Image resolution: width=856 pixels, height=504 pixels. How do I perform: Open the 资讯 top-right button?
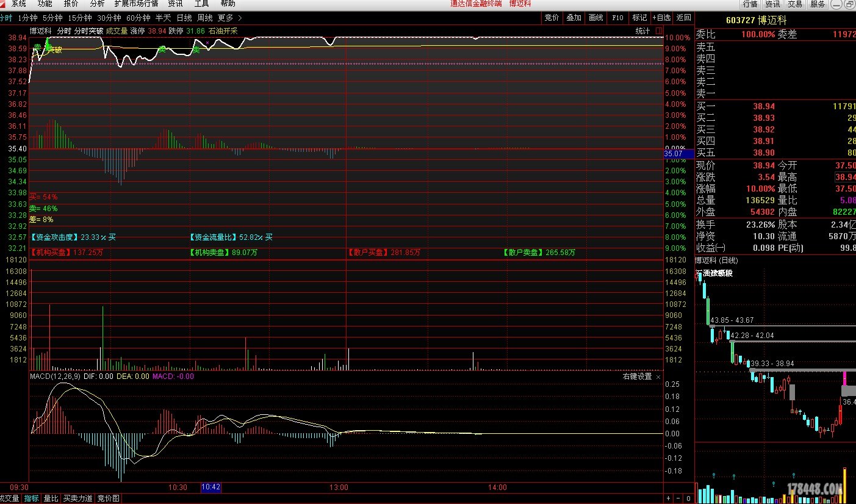pos(772,4)
